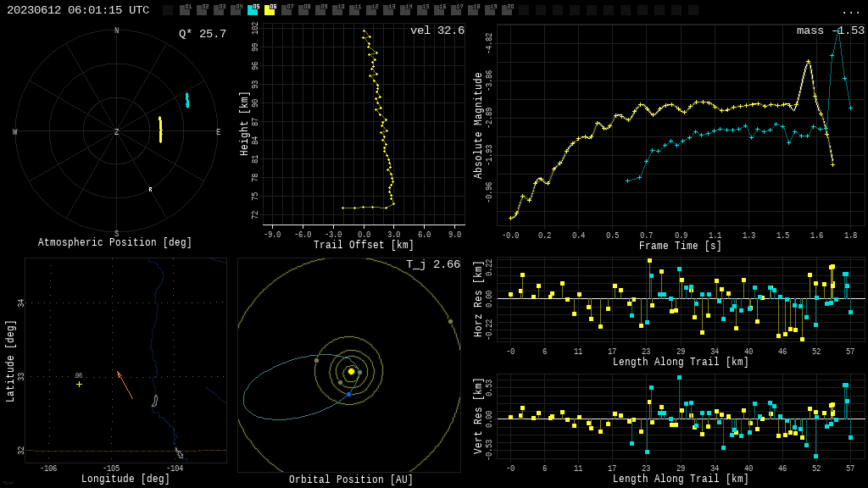
Task: Click the cyan meteor track in atmospheric plot
Action: pos(187,100)
